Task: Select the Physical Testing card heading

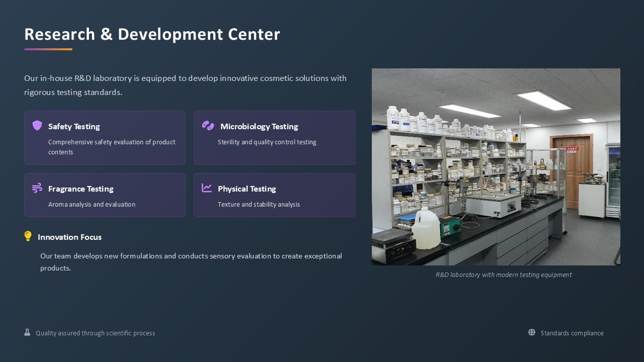Action: coord(247,189)
